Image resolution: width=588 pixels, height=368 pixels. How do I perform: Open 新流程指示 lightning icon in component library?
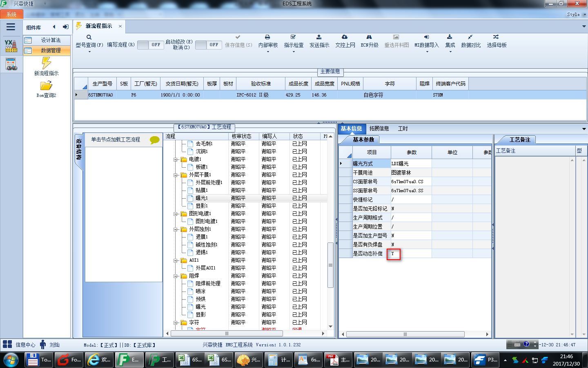coord(46,63)
